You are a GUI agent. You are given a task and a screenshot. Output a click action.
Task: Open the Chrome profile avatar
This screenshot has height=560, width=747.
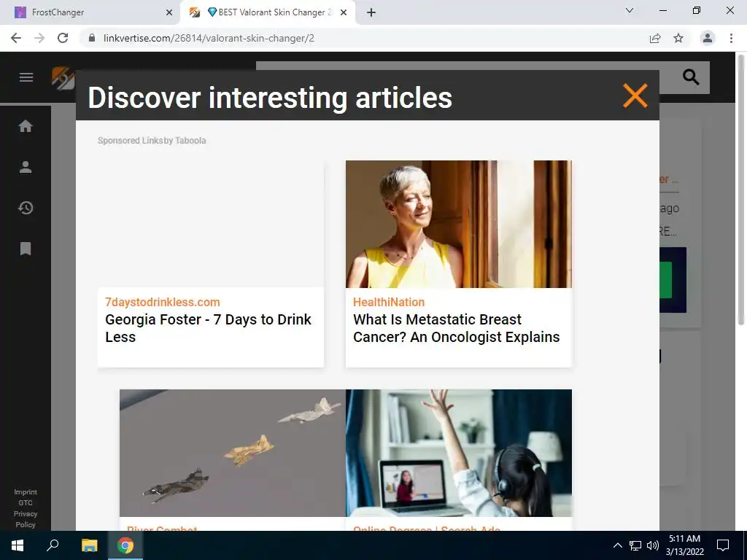(708, 38)
